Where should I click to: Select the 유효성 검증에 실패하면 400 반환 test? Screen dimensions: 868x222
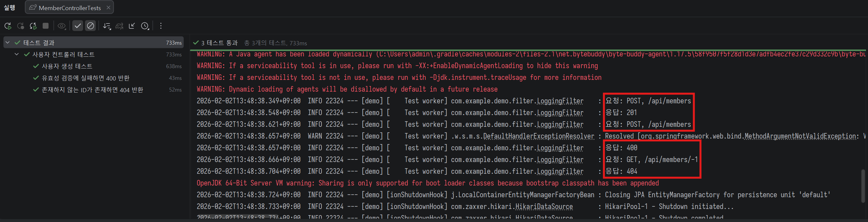[85, 78]
